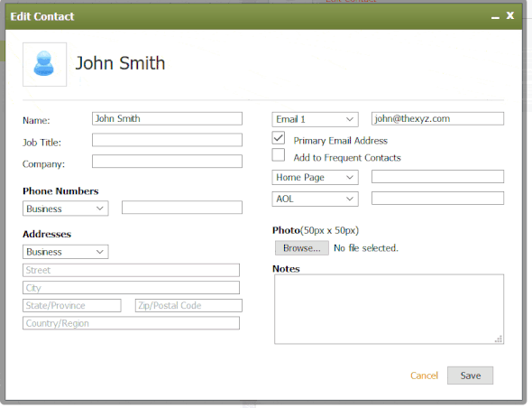Click the email field containing john@thexyz.com

[x=437, y=118]
